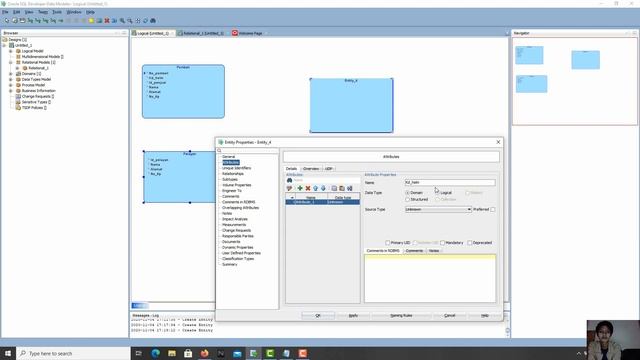Expand the Domains tree node
Viewport: 640px width, 360px height.
pyautogui.click(x=11, y=74)
